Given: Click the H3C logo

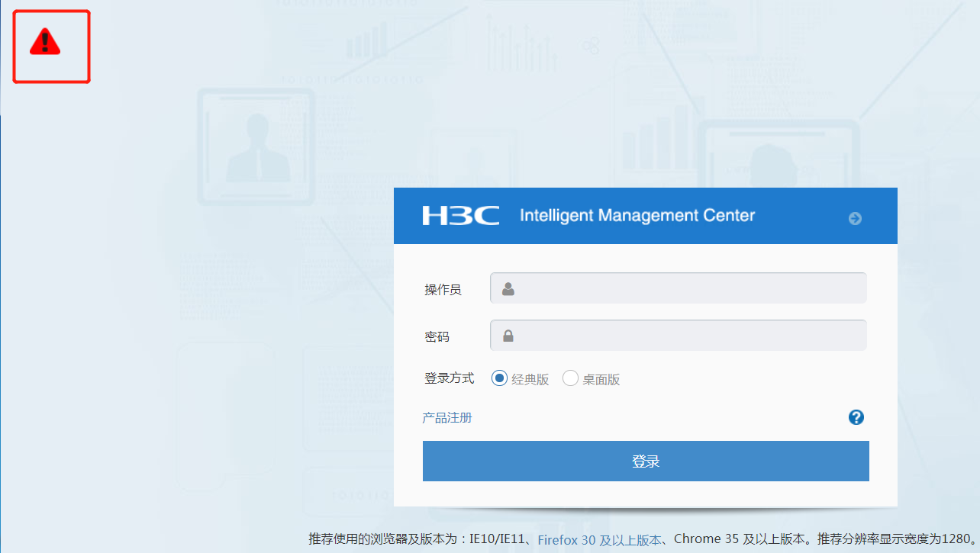Looking at the screenshot, I should point(460,216).
